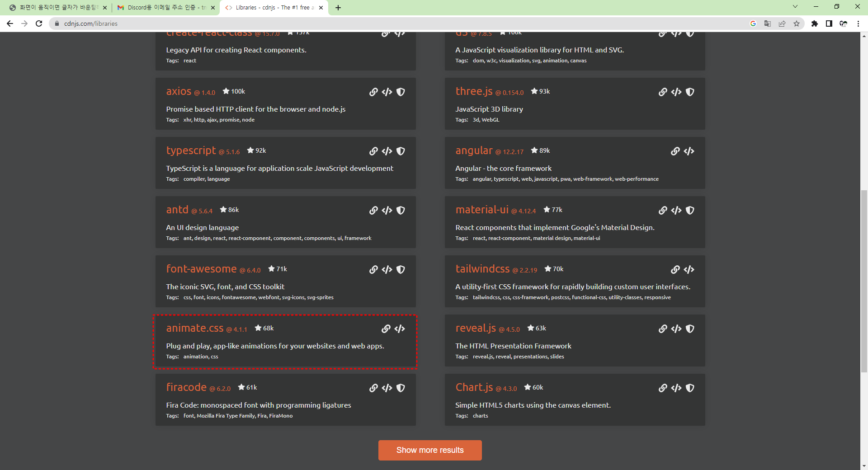This screenshot has width=868, height=470.
Task: Open the axios library page
Action: 179,91
